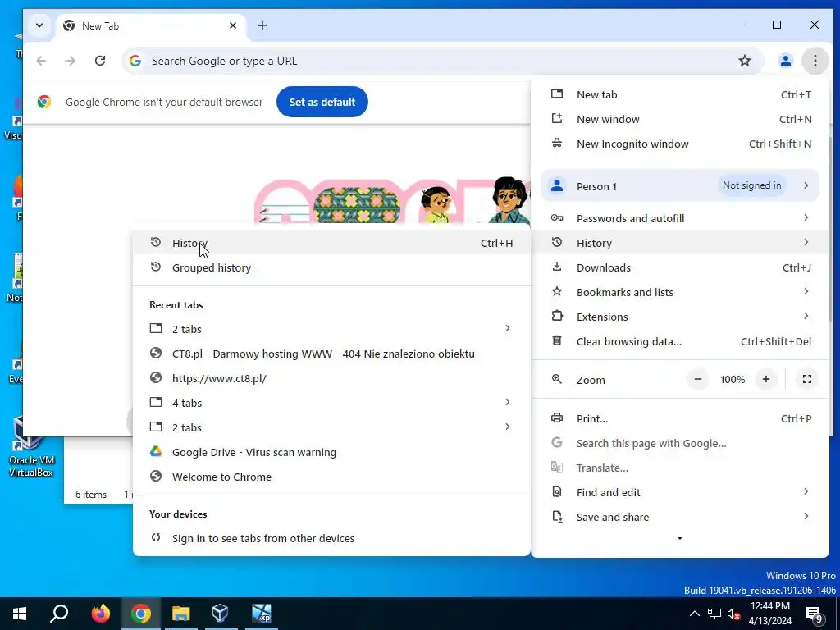
Task: Zoom out with the minus button
Action: tap(697, 379)
